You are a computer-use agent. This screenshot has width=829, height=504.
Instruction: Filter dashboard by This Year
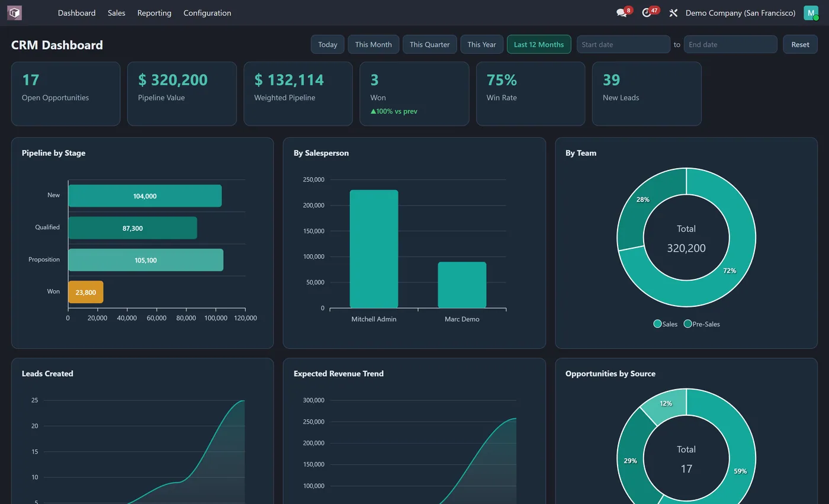point(481,44)
